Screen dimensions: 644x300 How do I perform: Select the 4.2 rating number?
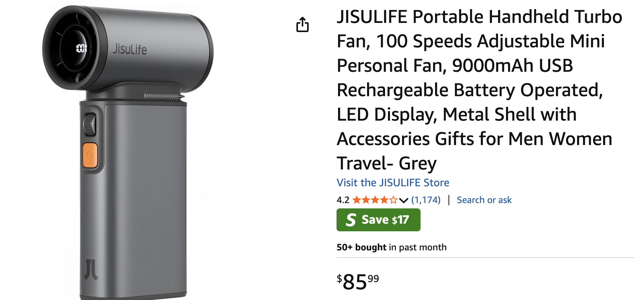343,200
